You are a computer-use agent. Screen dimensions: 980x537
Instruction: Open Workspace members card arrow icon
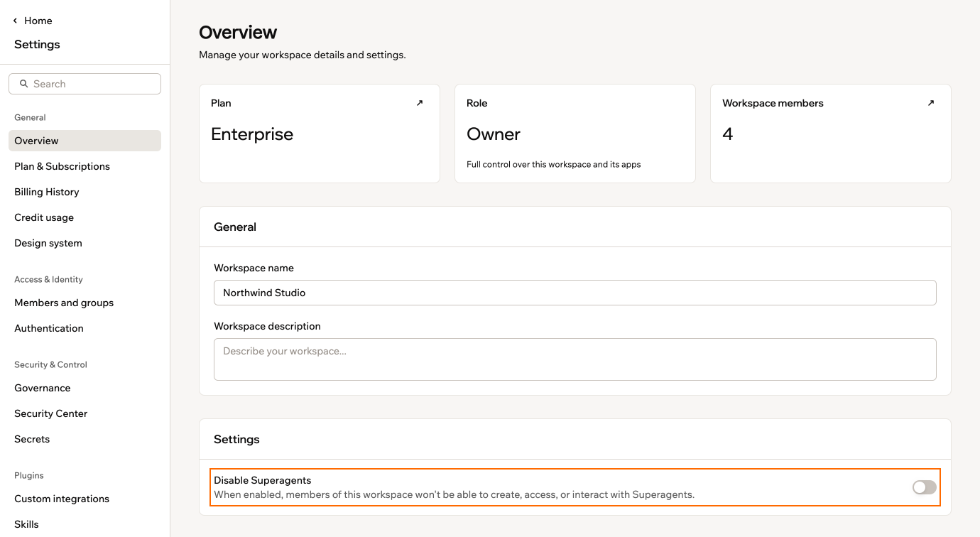click(931, 103)
